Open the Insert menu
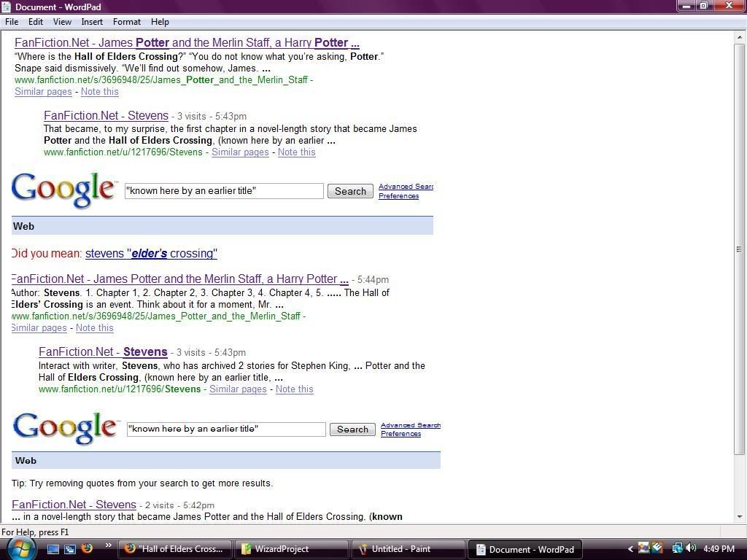The width and height of the screenshot is (747, 560). (x=91, y=22)
